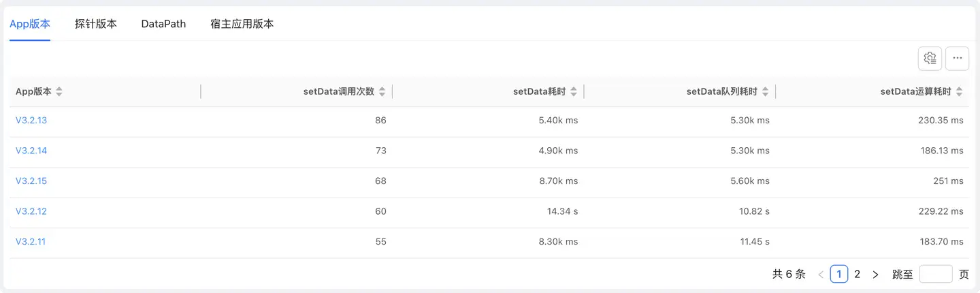Focus the 跳至 page number input
The image size is (980, 293).
936,275
